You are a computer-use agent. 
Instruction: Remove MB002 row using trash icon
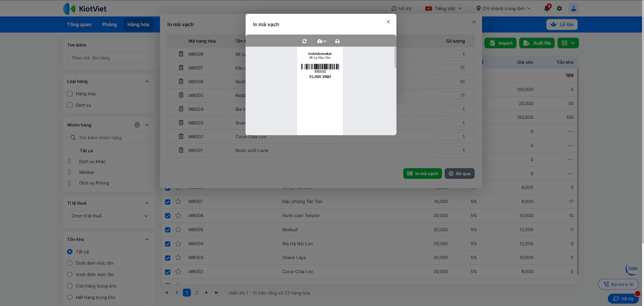(x=181, y=136)
